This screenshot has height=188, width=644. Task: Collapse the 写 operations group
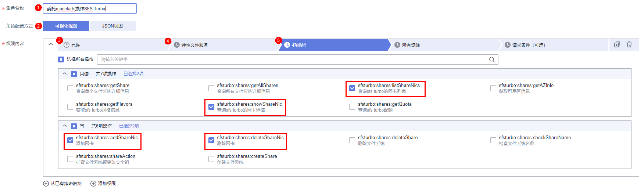tap(65, 126)
